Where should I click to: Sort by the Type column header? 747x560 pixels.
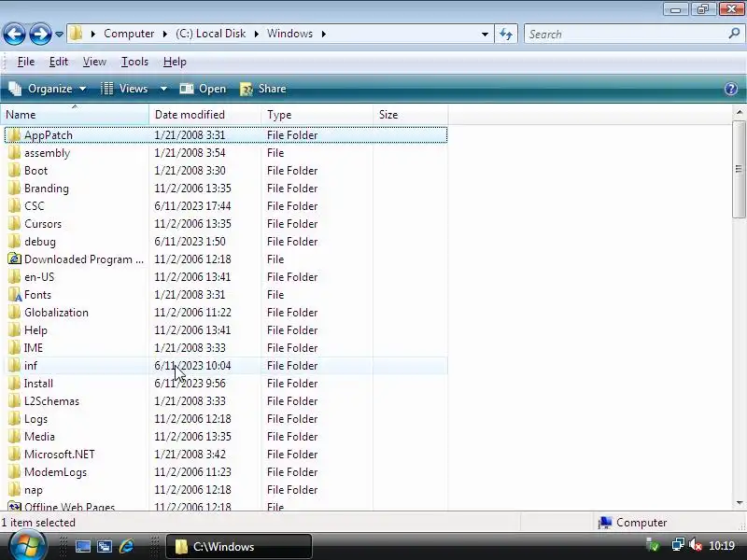[x=317, y=115]
